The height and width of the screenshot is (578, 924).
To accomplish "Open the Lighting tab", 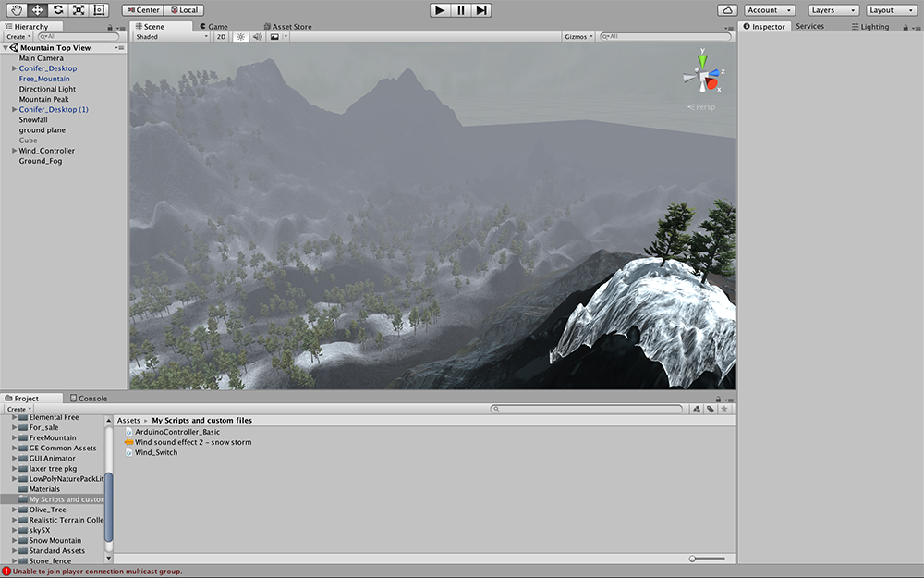I will click(870, 27).
